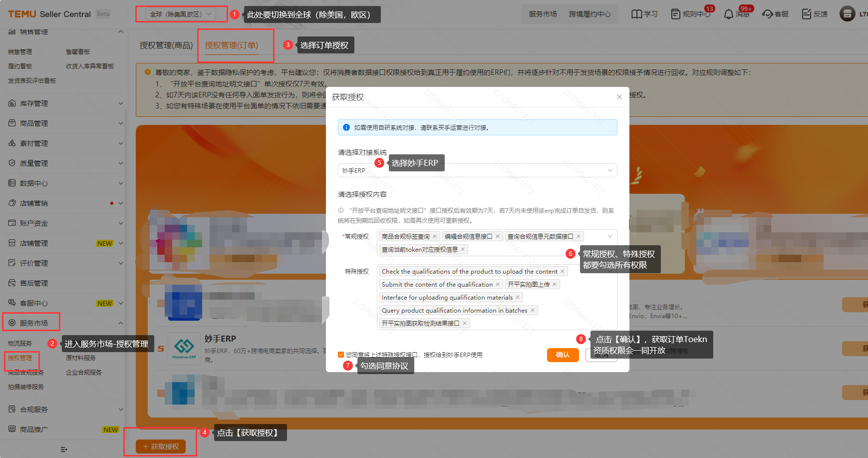Expand the 账户资金 chevron
The image size is (868, 458).
click(120, 223)
